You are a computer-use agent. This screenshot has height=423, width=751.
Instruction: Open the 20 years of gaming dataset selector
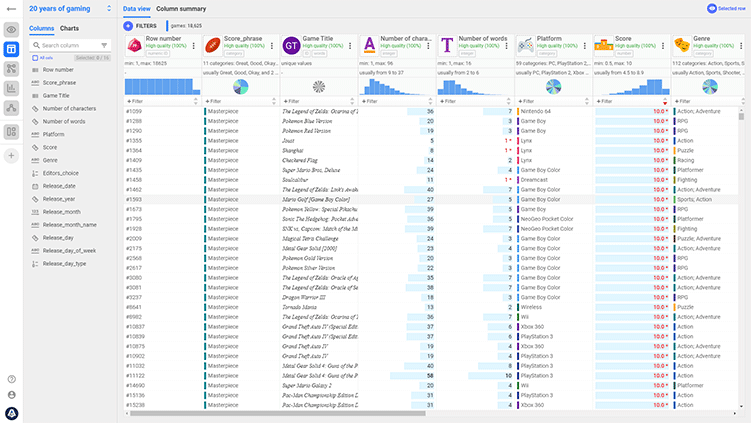(70, 9)
